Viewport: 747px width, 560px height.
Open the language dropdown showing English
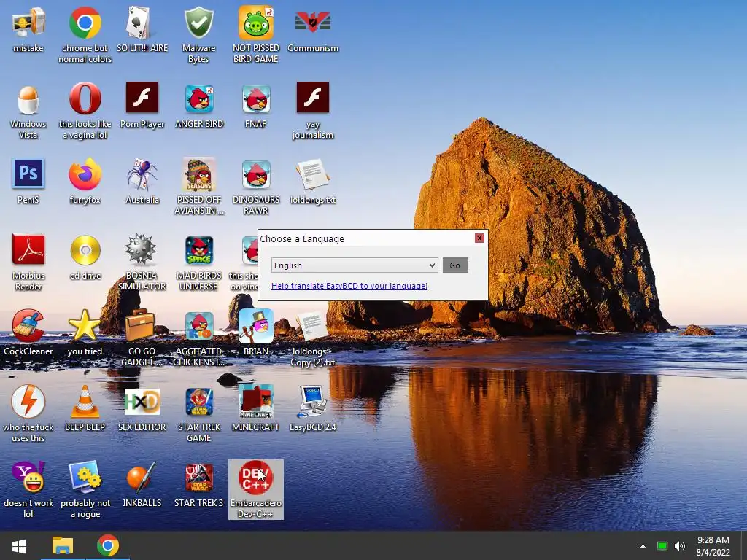[x=355, y=265]
